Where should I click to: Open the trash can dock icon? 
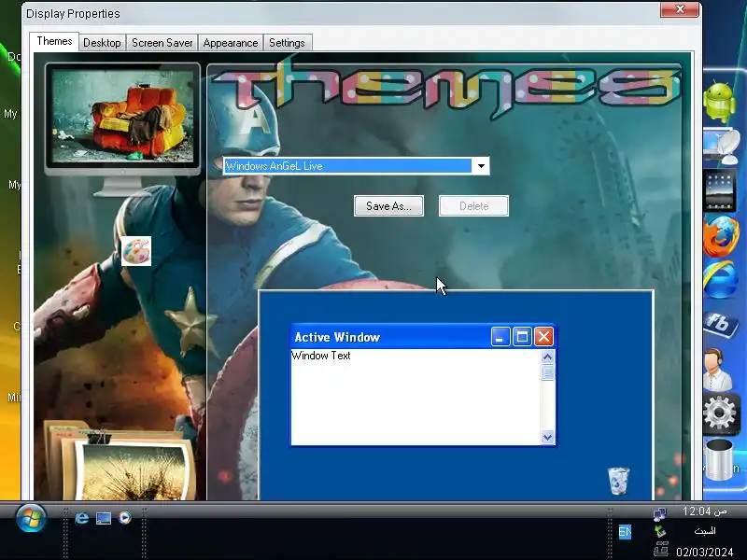[719, 459]
